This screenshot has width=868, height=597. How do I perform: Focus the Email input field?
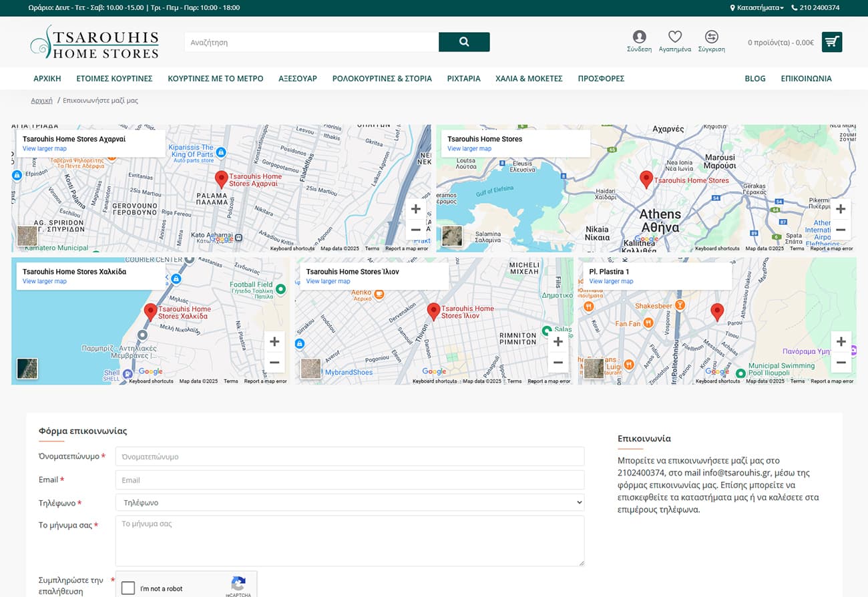(350, 479)
